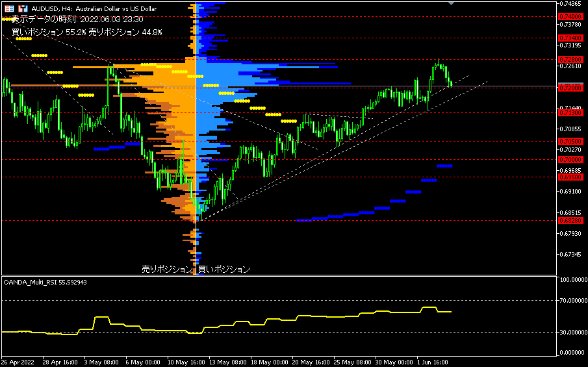Screen dimensions: 588x367
Task: Click the 100.00000 level on RSI scale
Action: 573,280
